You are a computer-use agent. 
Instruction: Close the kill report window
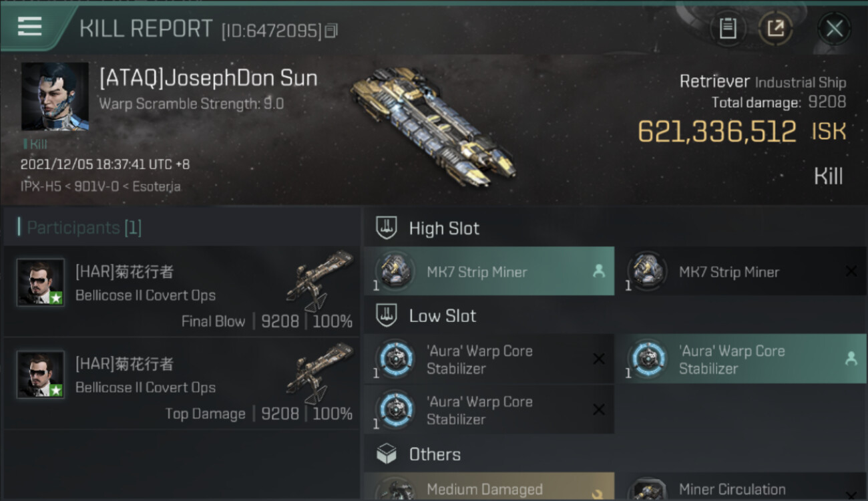tap(834, 29)
